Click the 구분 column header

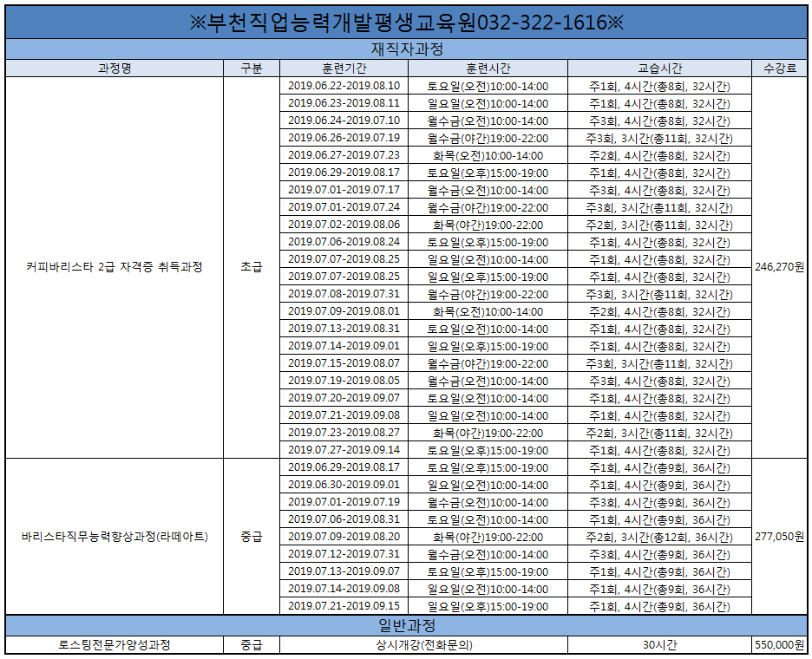[x=251, y=69]
